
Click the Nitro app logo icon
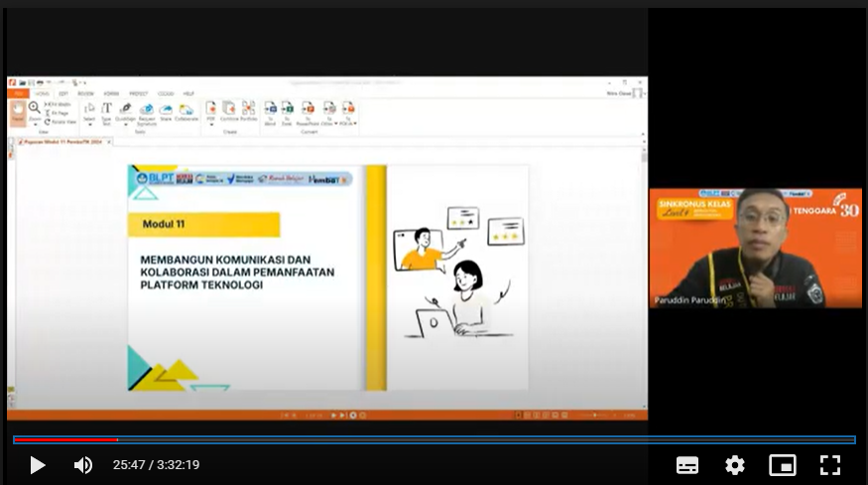click(12, 83)
